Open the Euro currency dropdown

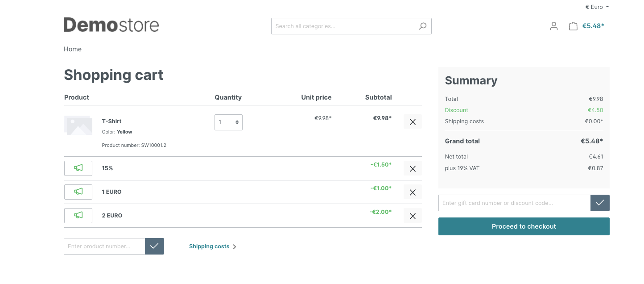pos(597,7)
